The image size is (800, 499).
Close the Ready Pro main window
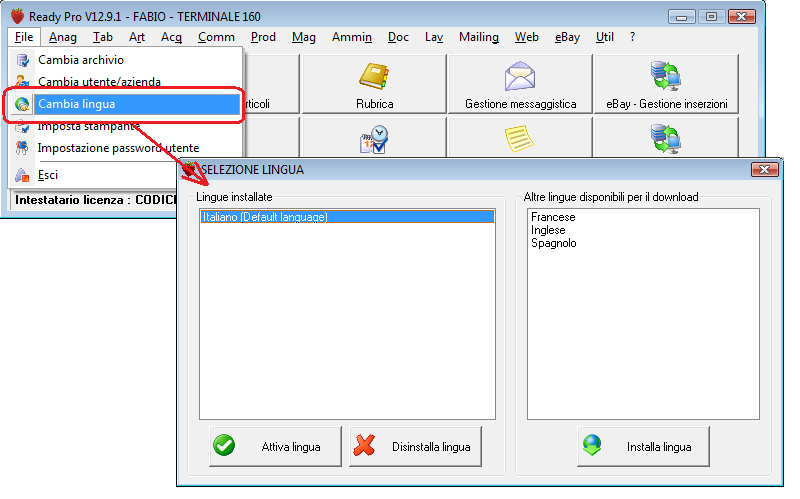[742, 17]
